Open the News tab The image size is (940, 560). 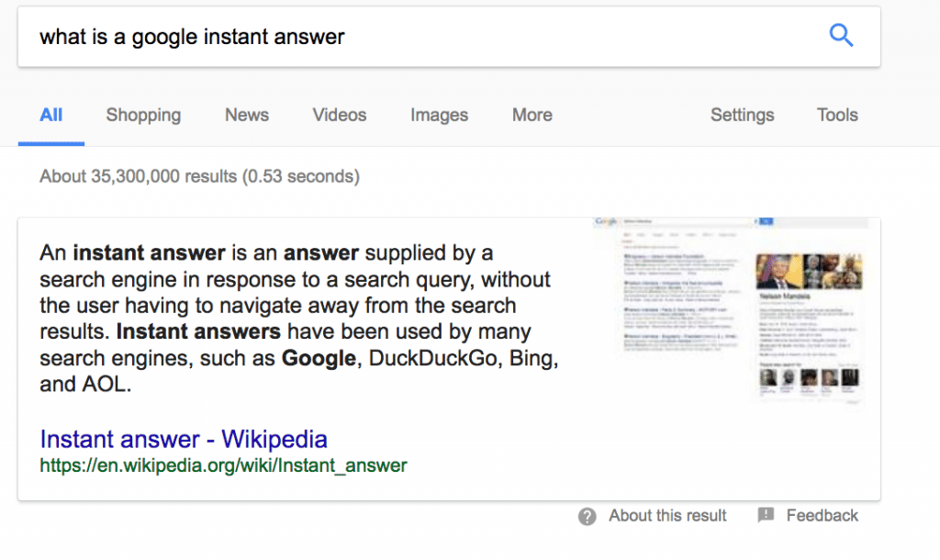pyautogui.click(x=247, y=115)
